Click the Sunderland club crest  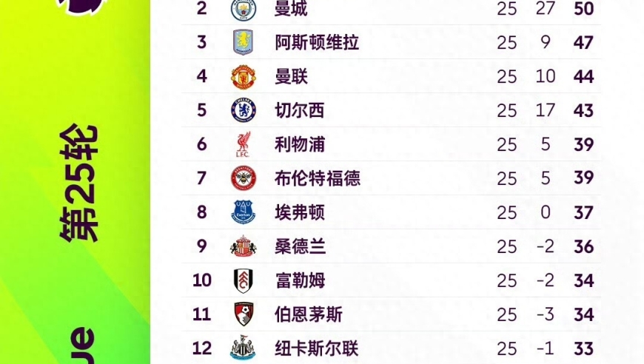point(243,246)
